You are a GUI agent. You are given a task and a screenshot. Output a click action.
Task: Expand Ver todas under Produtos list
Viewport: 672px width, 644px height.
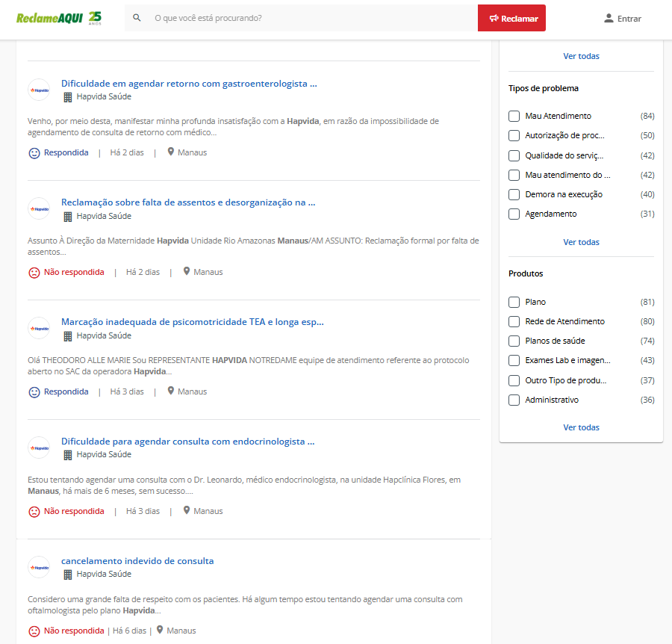coord(581,427)
